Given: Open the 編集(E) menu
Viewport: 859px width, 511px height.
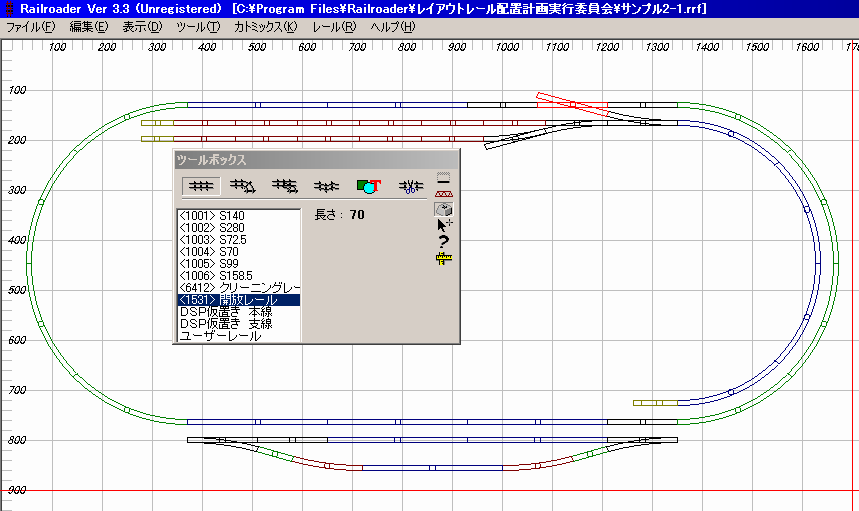Looking at the screenshot, I should tap(89, 26).
